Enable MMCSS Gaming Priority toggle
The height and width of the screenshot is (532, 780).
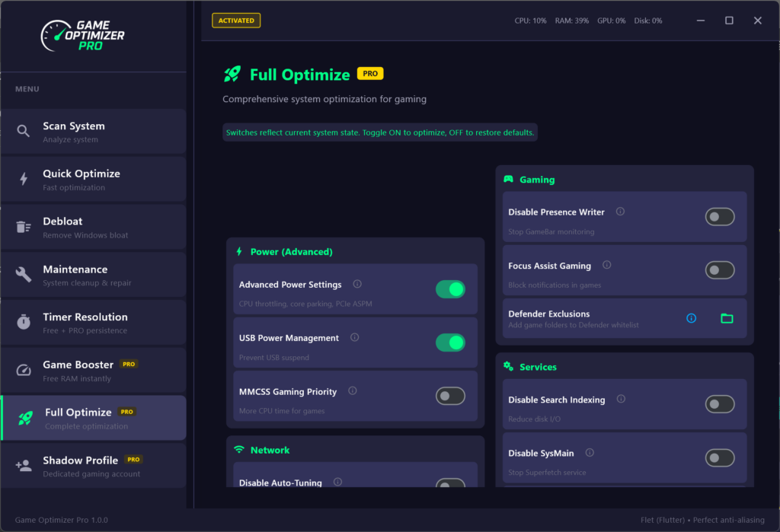point(450,396)
